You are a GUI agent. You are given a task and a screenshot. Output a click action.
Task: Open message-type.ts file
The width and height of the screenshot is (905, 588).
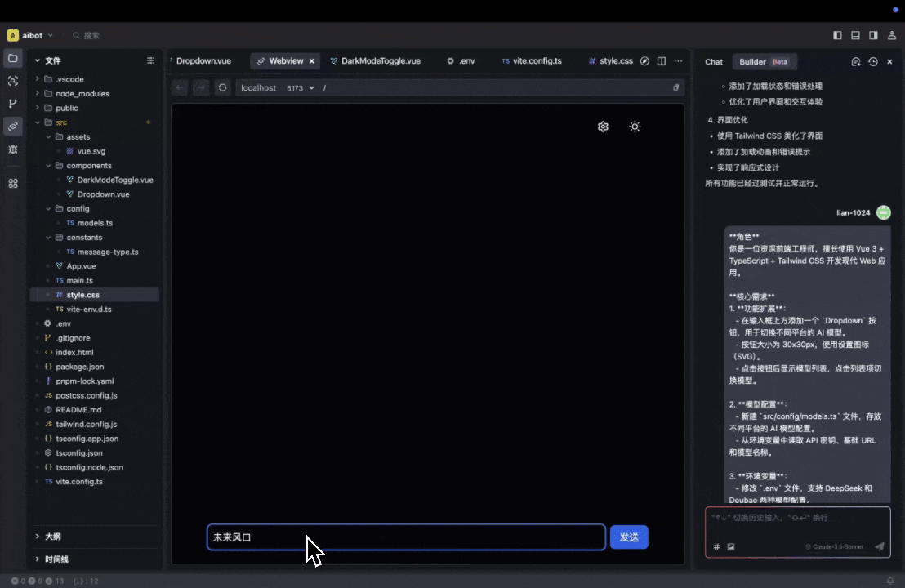pyautogui.click(x=108, y=252)
